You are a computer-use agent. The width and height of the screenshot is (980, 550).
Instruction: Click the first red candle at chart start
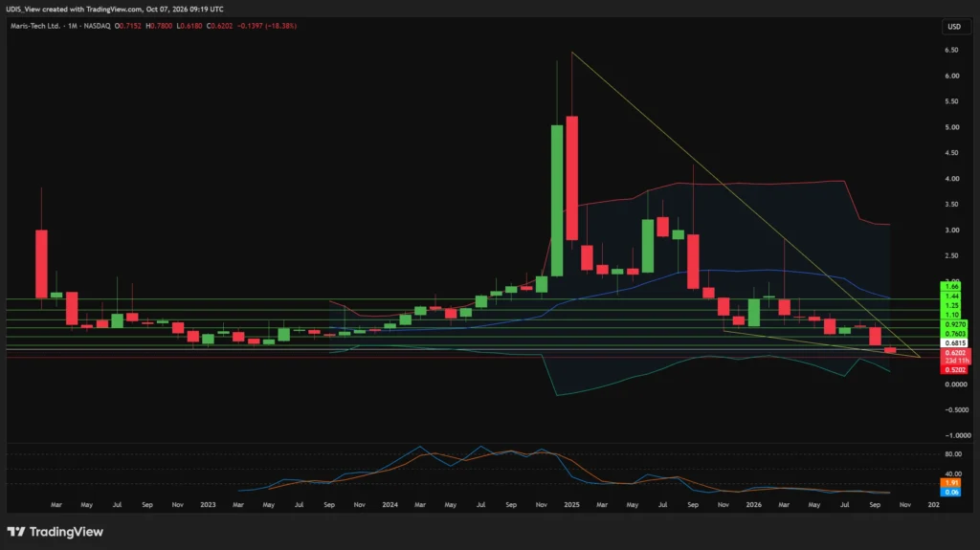click(41, 264)
